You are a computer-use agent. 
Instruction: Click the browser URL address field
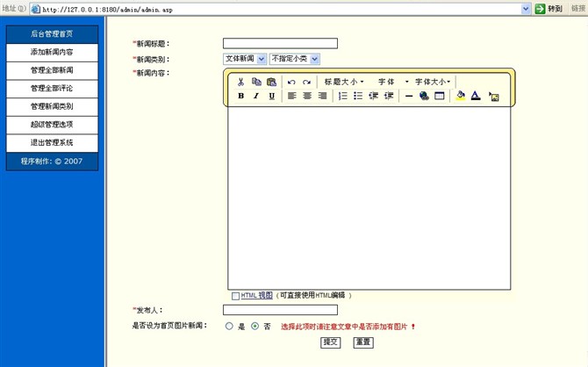coord(281,9)
